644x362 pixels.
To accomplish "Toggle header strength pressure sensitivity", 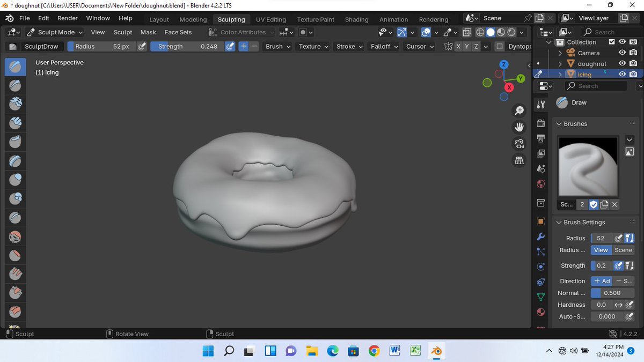I will (230, 46).
